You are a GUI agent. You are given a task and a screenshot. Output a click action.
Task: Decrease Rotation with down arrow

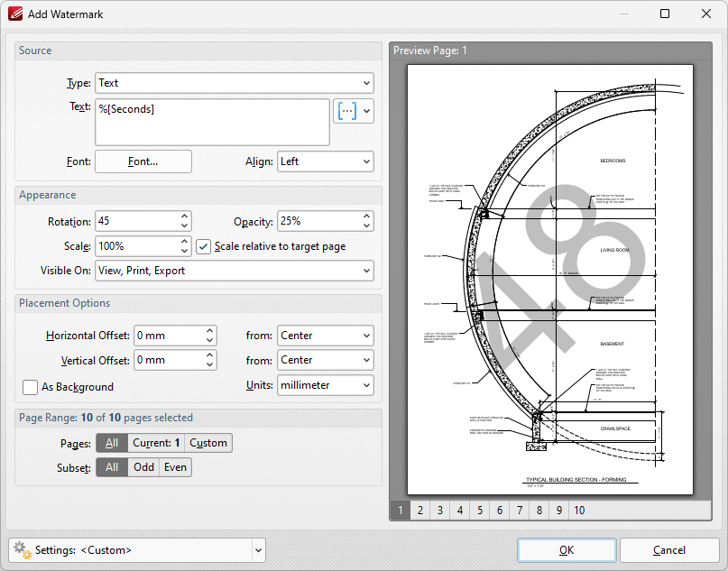pos(185,226)
